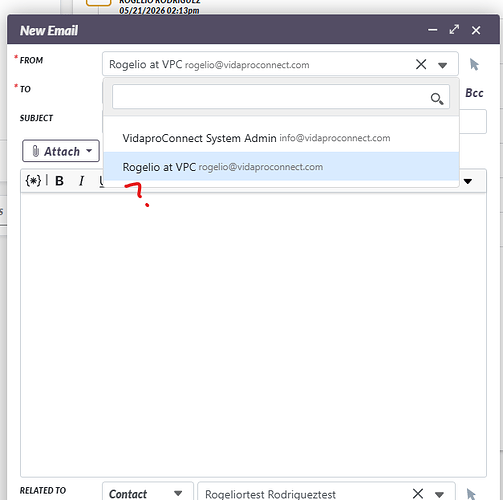Image resolution: width=503 pixels, height=500 pixels.
Task: Clear the Rogeliortest Rodriguez related record
Action: pyautogui.click(x=418, y=494)
